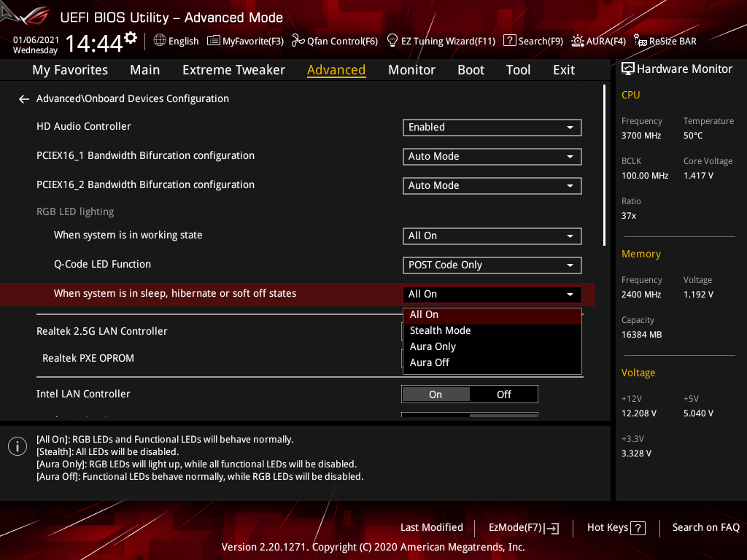Click the +12V 12.208 V reading
The image size is (747, 560).
click(x=638, y=413)
